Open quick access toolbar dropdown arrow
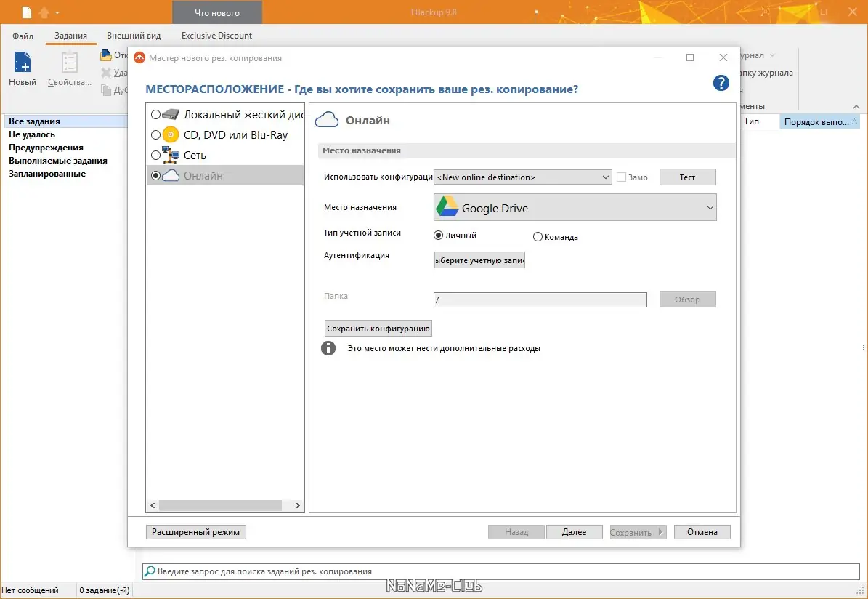The image size is (868, 599). click(x=57, y=12)
